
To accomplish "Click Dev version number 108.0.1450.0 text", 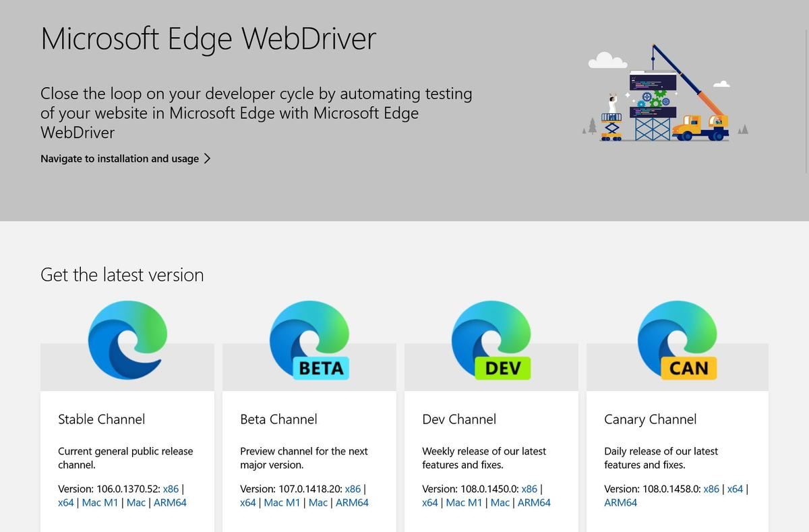I will pos(489,489).
